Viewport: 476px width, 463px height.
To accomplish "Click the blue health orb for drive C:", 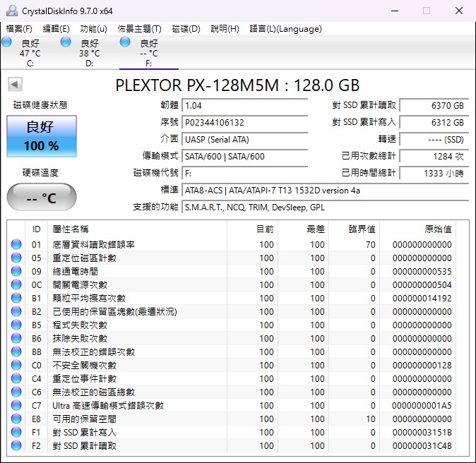I will coord(6,42).
